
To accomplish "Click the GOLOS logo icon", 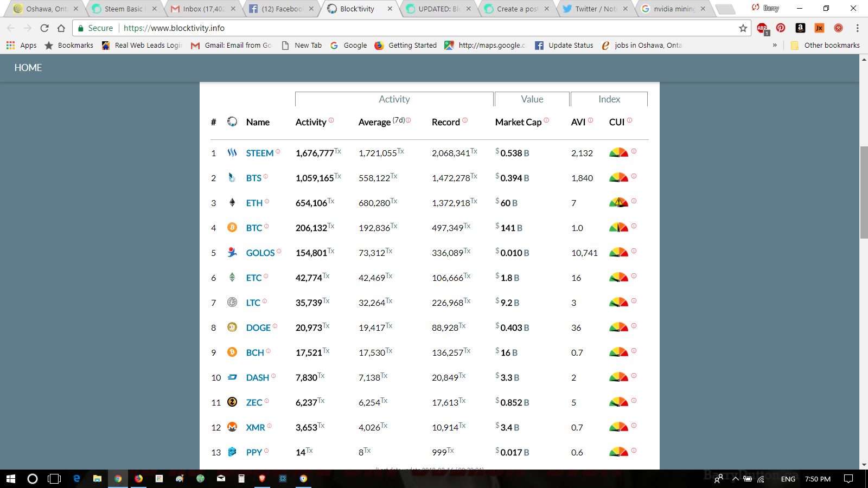I will pyautogui.click(x=232, y=252).
